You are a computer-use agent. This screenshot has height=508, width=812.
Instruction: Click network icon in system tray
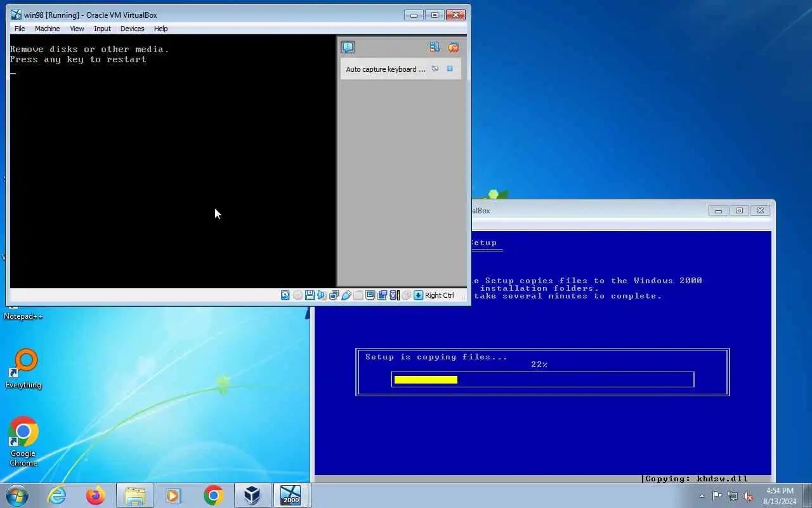click(x=733, y=496)
